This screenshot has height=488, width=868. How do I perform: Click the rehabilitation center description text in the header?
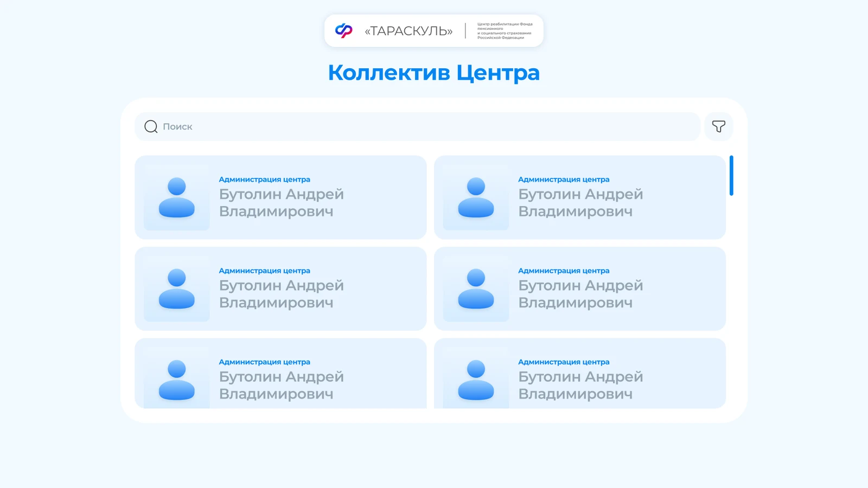coord(505,31)
